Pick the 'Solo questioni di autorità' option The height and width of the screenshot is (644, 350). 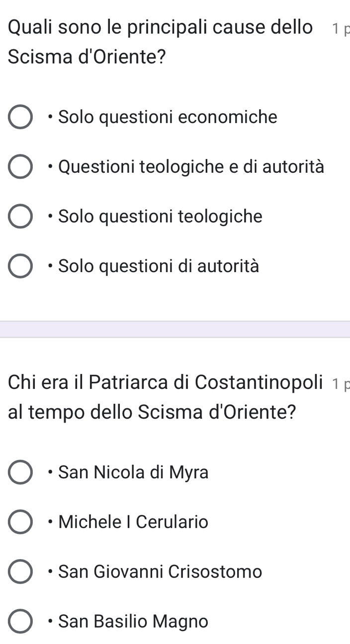click(x=20, y=267)
